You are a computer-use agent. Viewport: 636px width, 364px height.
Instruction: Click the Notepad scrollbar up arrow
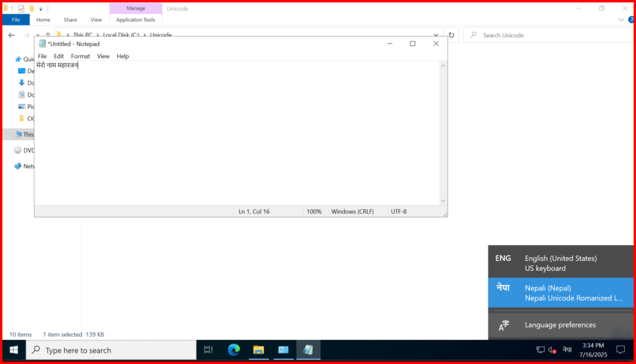(443, 66)
